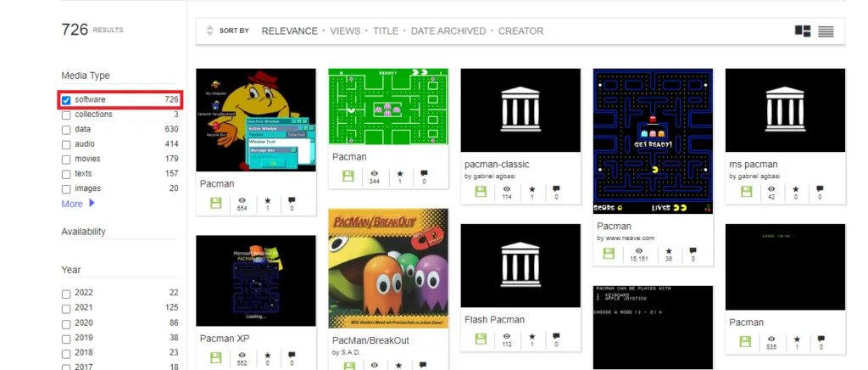Click floppy disk icon on ms pacman card

[747, 192]
